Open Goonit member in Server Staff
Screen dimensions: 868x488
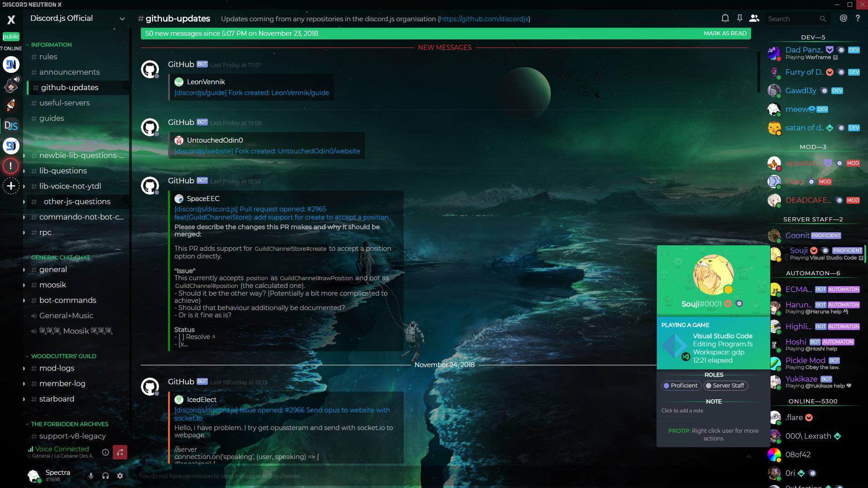click(x=815, y=235)
